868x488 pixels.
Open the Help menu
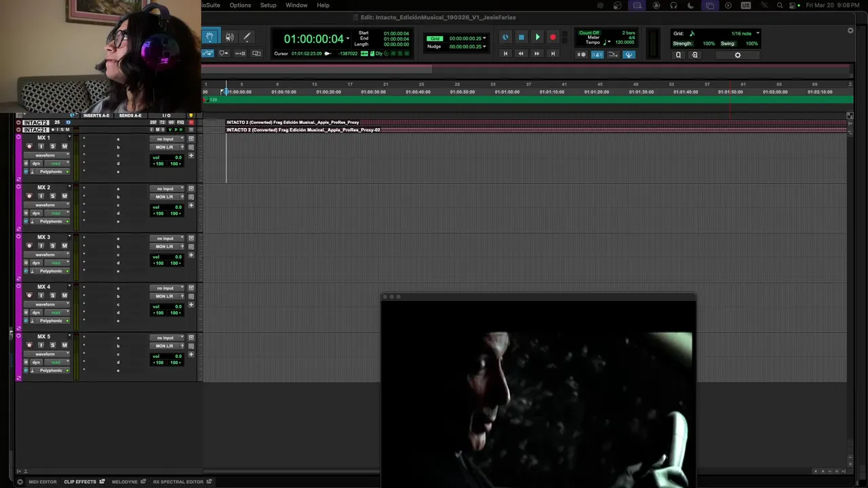pyautogui.click(x=323, y=5)
